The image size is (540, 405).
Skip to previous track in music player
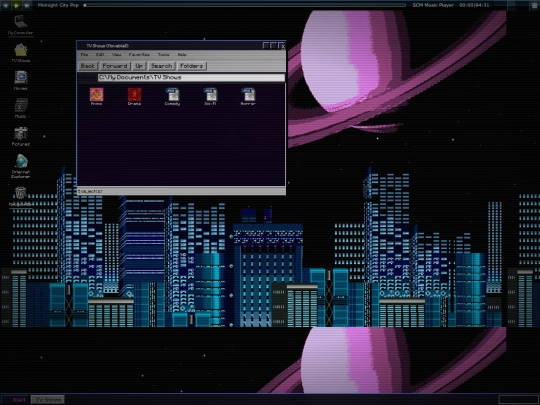pos(6,5)
